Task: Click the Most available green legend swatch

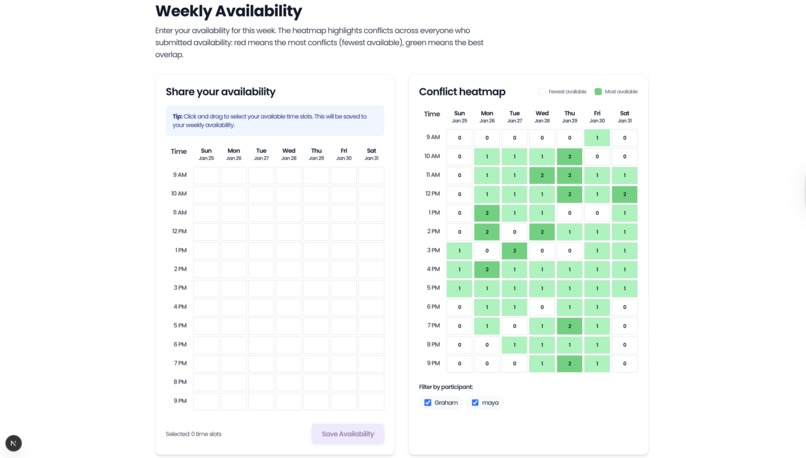Action: coord(598,91)
